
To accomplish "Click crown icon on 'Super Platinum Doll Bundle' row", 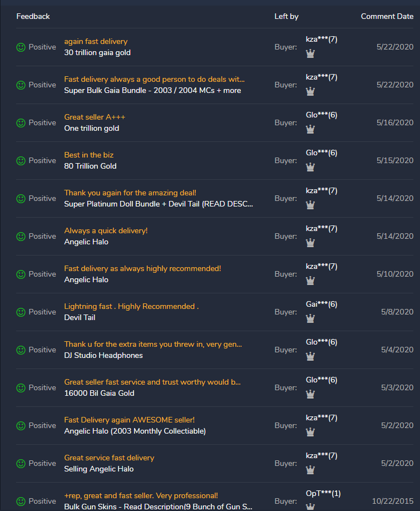I will tap(310, 205).
